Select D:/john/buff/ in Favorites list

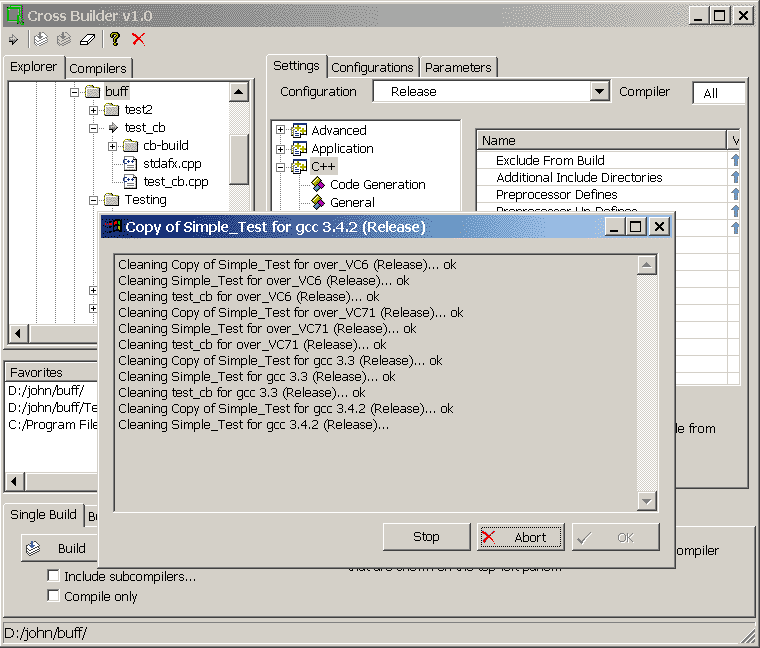(x=47, y=391)
